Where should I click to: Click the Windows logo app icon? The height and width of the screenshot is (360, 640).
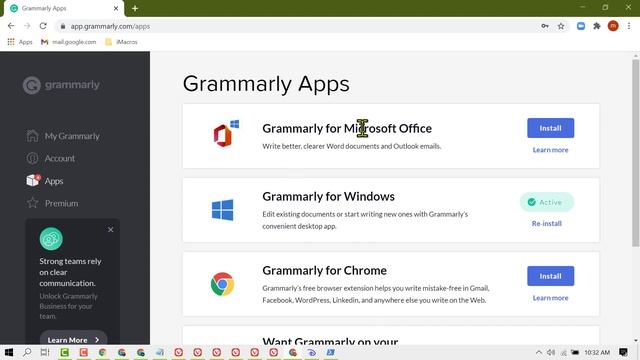(x=222, y=210)
